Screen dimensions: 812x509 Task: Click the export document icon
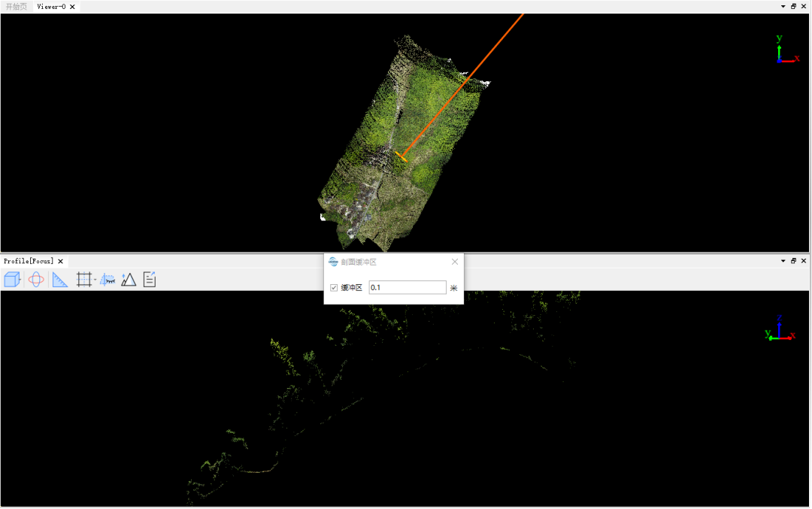[x=150, y=280]
